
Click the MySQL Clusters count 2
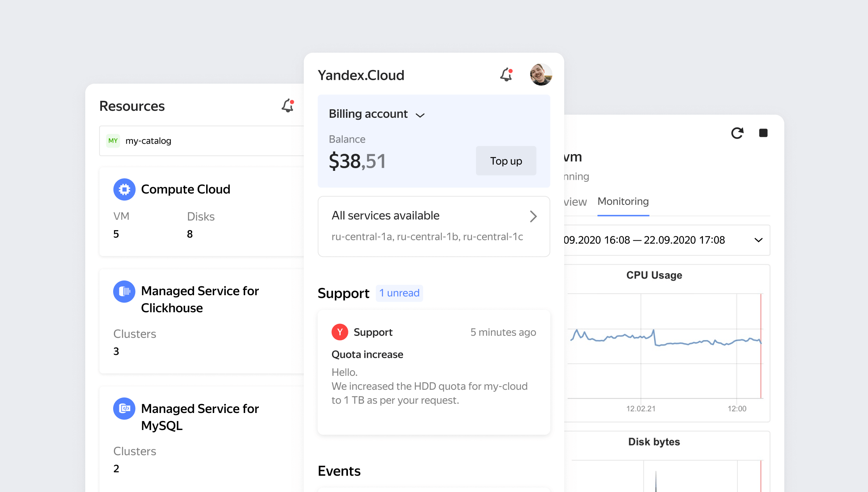pos(116,469)
